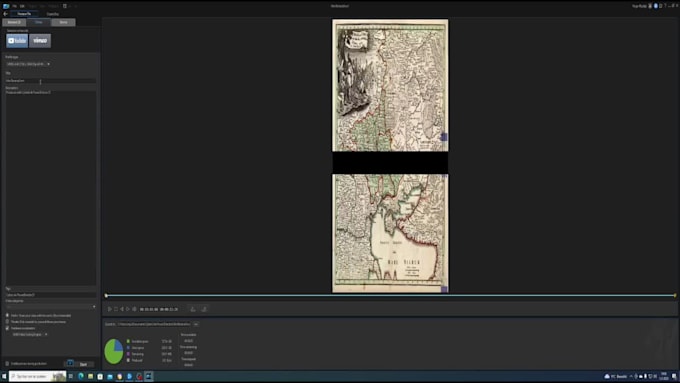
Task: Click the Export to folder path field
Action: tap(154, 324)
